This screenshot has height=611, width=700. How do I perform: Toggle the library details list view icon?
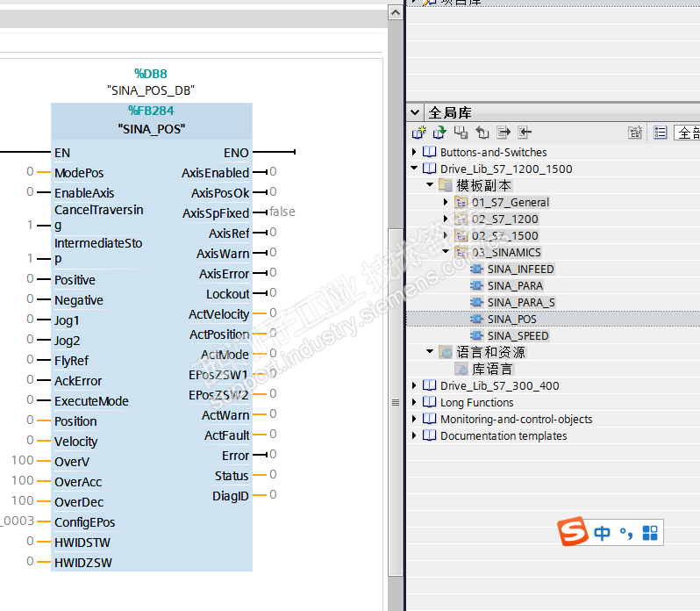point(661,133)
